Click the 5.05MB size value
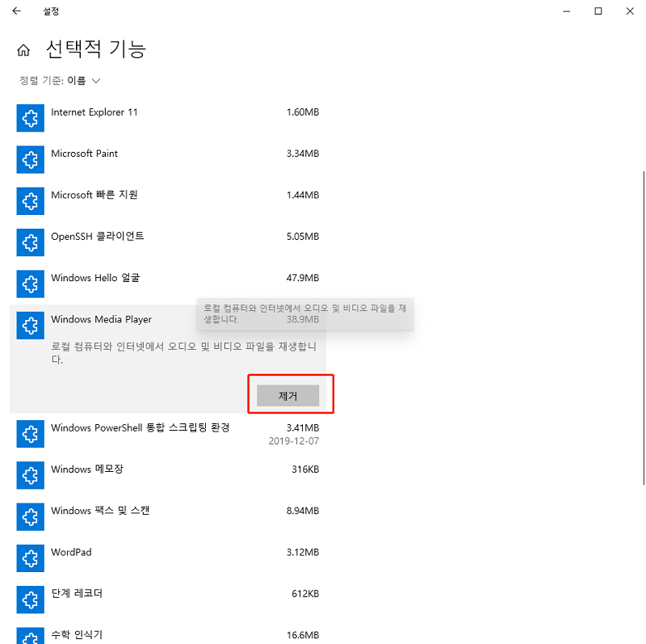This screenshot has height=644, width=646. (x=303, y=237)
